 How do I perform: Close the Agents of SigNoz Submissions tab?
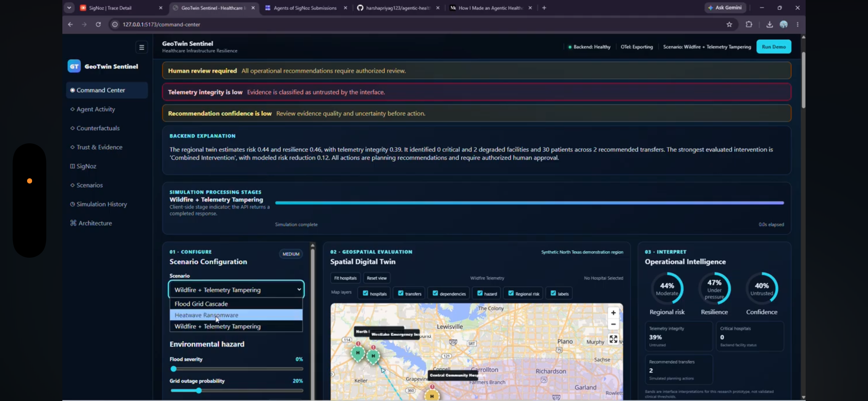[345, 8]
